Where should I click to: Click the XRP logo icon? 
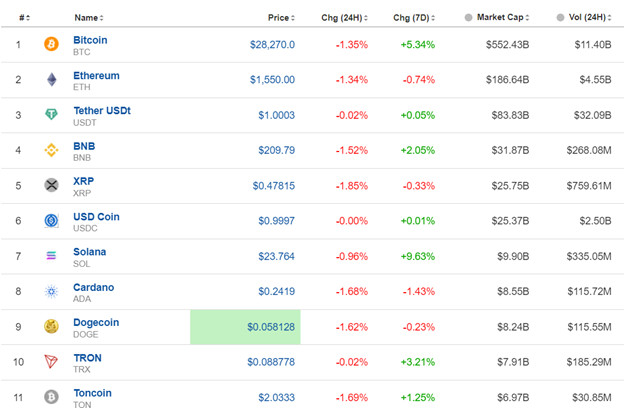(51, 185)
